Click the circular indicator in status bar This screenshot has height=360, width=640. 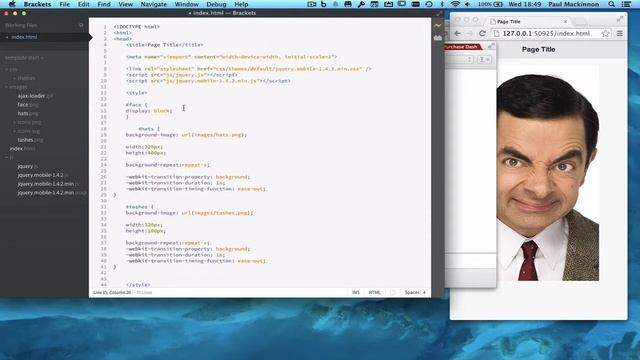click(x=392, y=292)
